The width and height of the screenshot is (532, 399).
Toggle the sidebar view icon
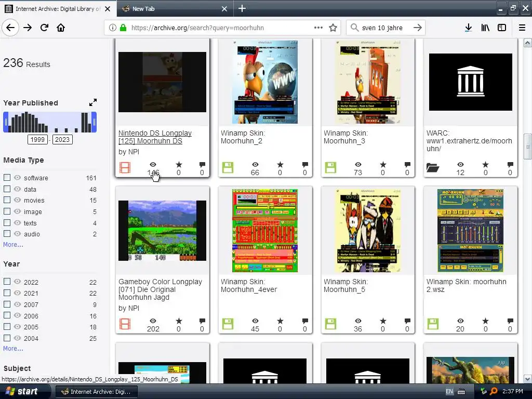point(502,28)
